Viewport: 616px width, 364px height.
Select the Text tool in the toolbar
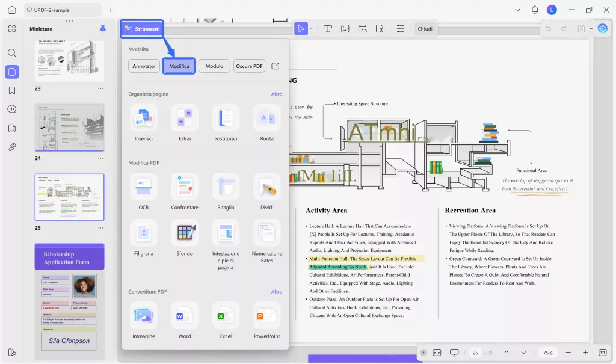(x=328, y=28)
